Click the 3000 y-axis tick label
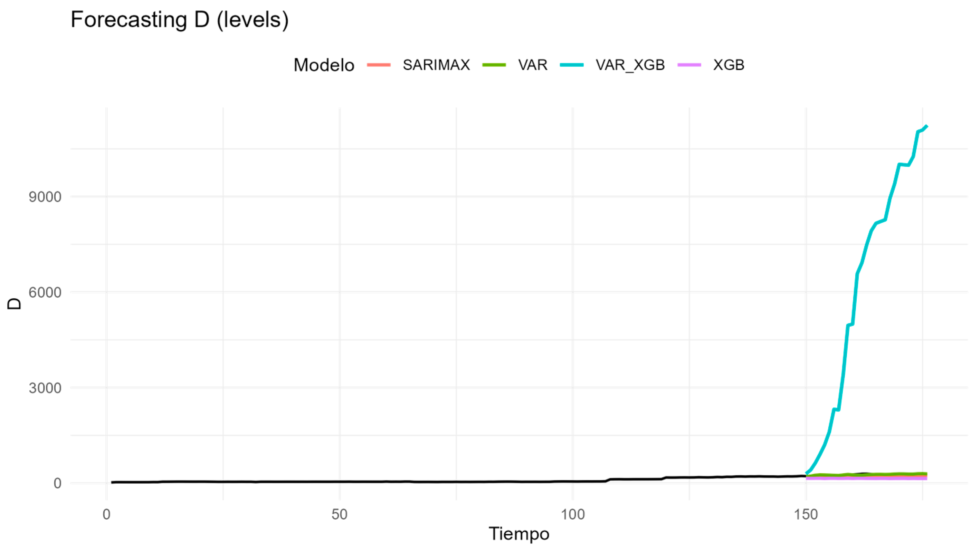The image size is (980, 552). click(45, 388)
